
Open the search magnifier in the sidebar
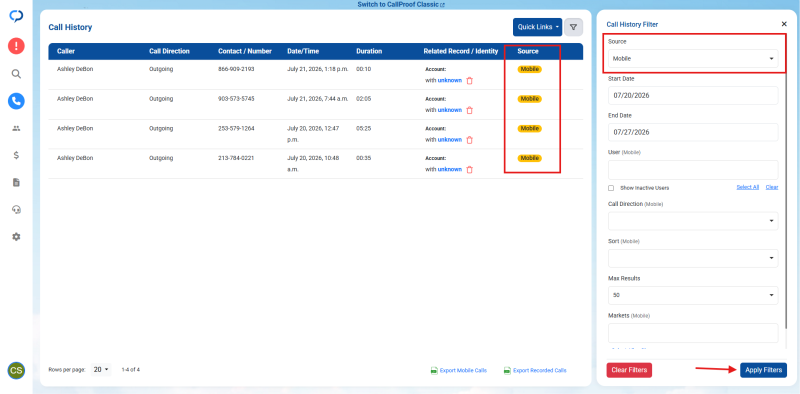[16, 74]
